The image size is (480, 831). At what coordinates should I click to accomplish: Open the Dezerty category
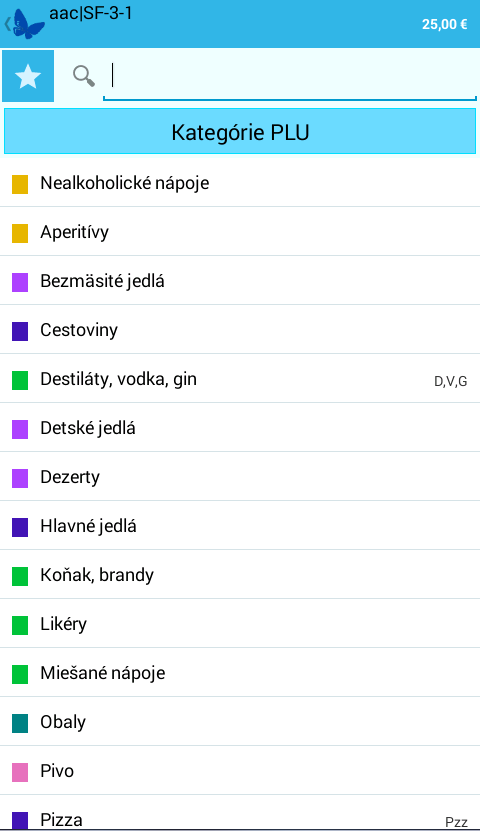tap(240, 477)
